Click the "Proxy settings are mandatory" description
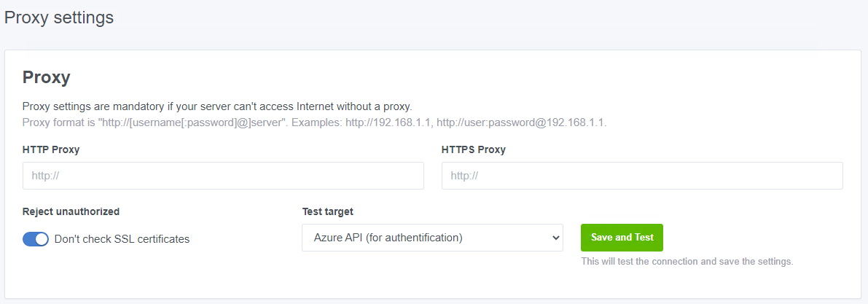The width and height of the screenshot is (868, 304). (x=217, y=106)
